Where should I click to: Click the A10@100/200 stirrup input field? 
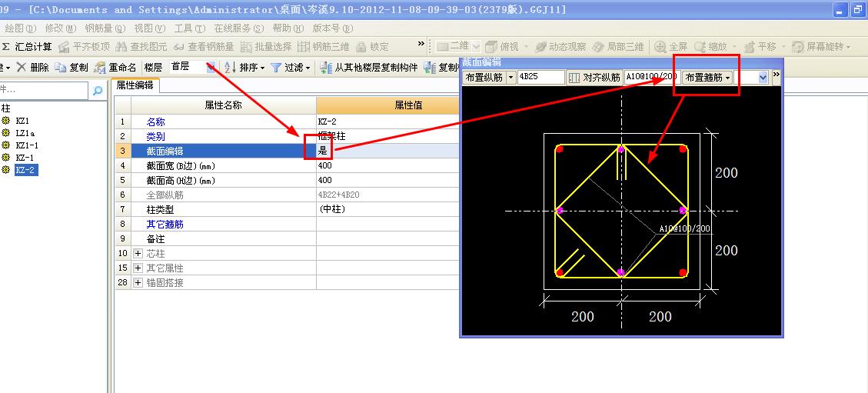651,78
